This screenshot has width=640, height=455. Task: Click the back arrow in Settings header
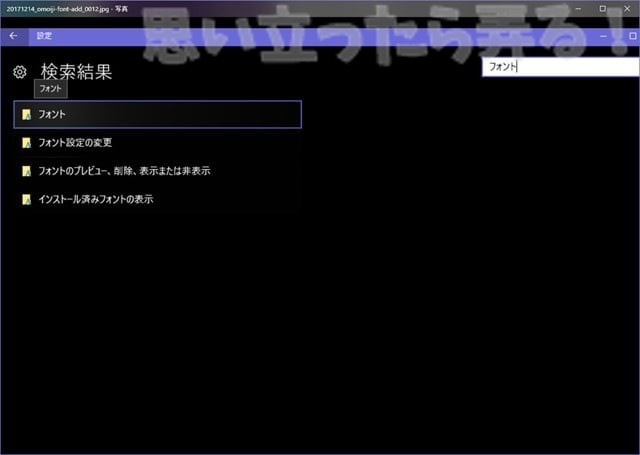coord(13,35)
